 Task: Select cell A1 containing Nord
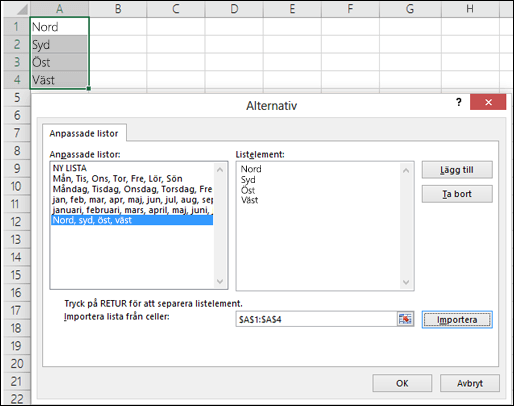[x=59, y=27]
